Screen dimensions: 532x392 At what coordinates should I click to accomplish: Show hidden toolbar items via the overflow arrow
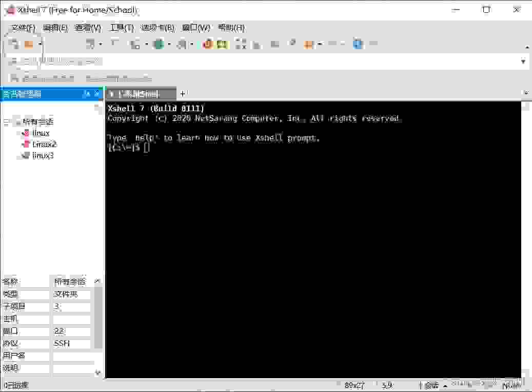[x=527, y=47]
